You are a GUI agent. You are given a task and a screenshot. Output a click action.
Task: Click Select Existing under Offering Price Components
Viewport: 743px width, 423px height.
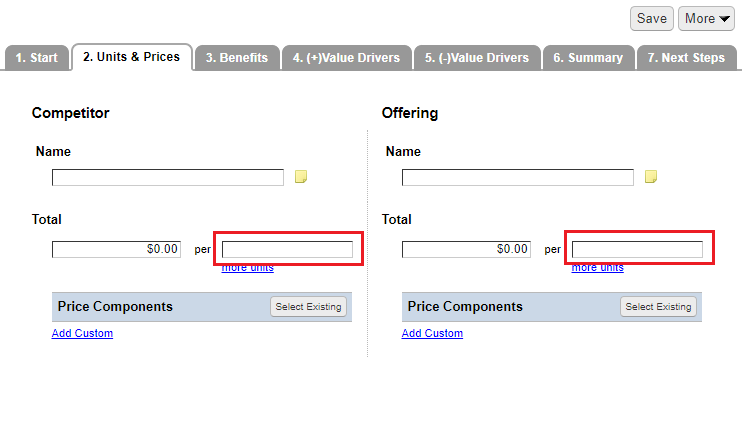click(658, 307)
